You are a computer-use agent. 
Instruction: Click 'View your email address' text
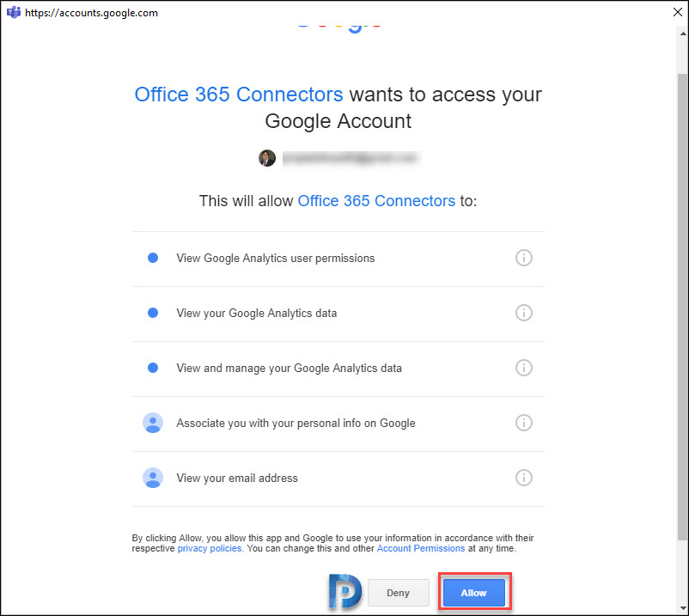point(237,478)
